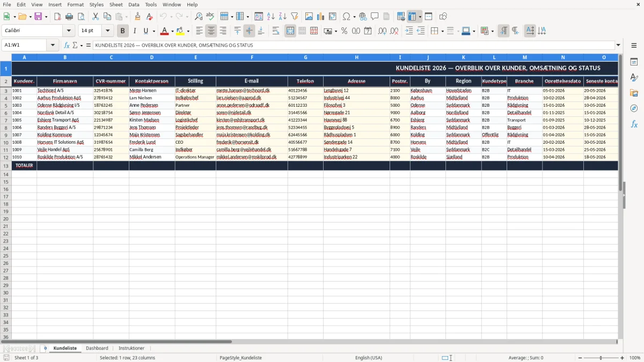Toggle Right-to-Left paragraph direction
644x362 pixels.
pyautogui.click(x=515, y=31)
